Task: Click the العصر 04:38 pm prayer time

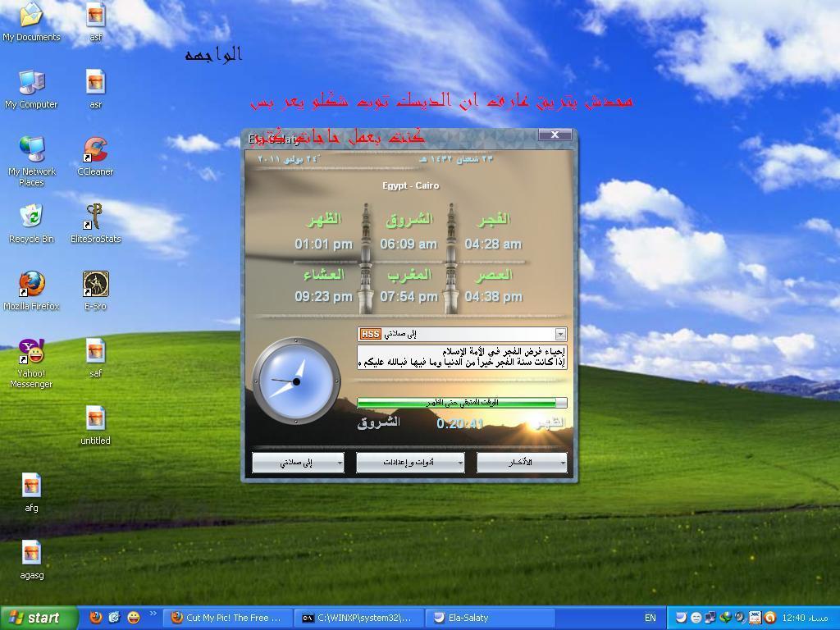Action: (x=493, y=285)
